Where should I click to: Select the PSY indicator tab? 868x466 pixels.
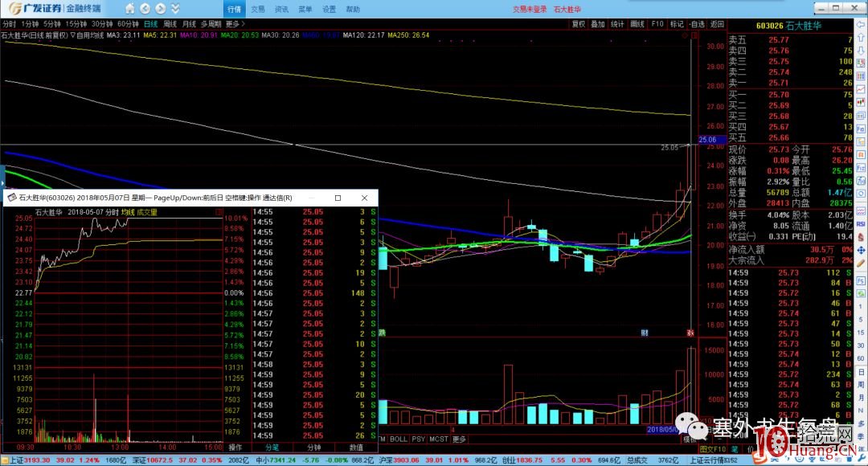coord(419,439)
